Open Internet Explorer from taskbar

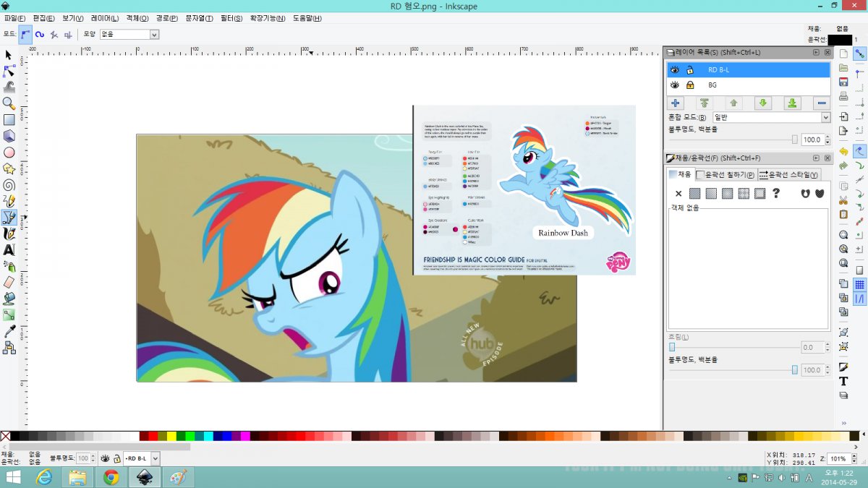pyautogui.click(x=45, y=477)
